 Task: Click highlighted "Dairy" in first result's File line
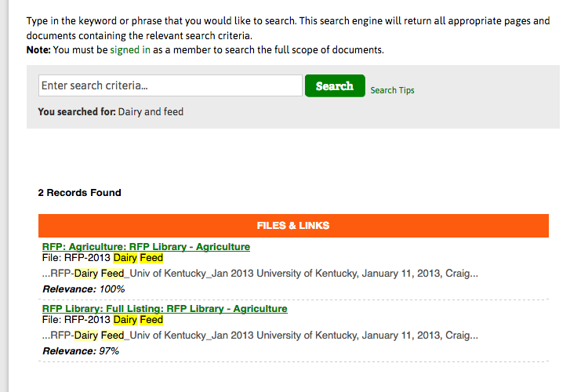[125, 258]
